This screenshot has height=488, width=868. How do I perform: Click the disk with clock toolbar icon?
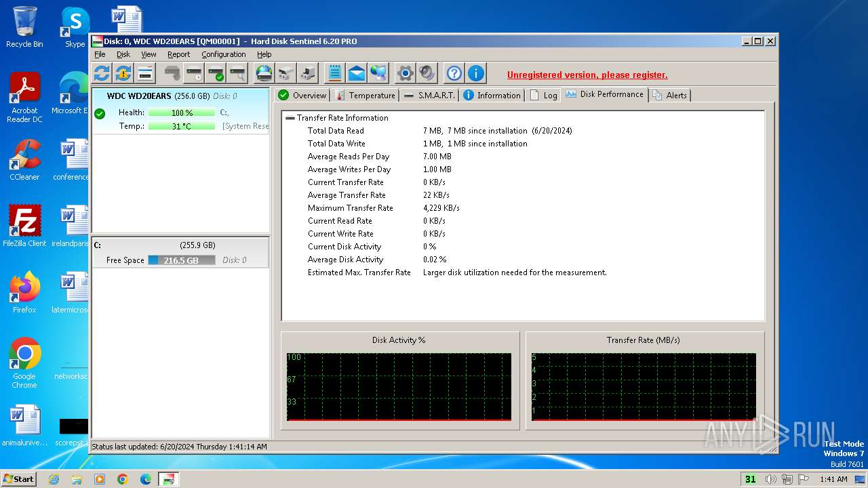195,73
